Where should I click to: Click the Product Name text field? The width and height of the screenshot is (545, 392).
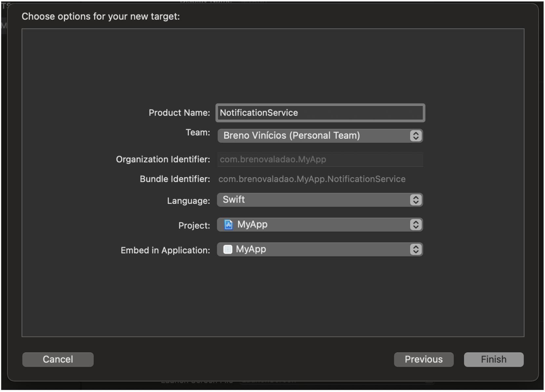(320, 113)
